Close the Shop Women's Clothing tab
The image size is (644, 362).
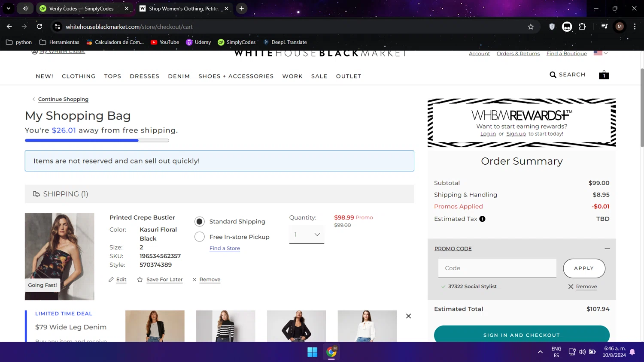[x=226, y=9]
